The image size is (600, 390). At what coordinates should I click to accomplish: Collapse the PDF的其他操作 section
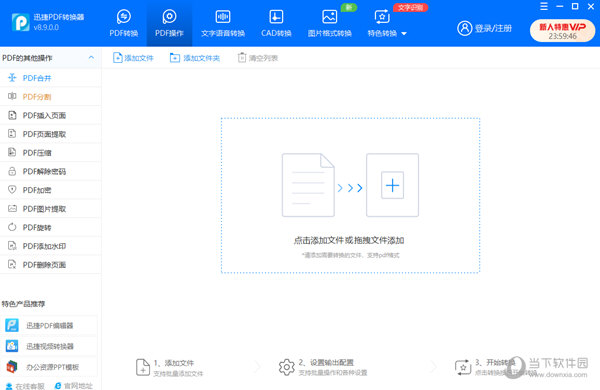coord(91,57)
